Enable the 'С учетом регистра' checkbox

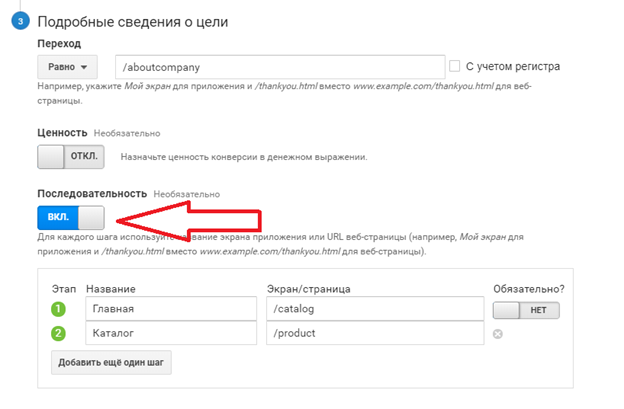pos(454,66)
